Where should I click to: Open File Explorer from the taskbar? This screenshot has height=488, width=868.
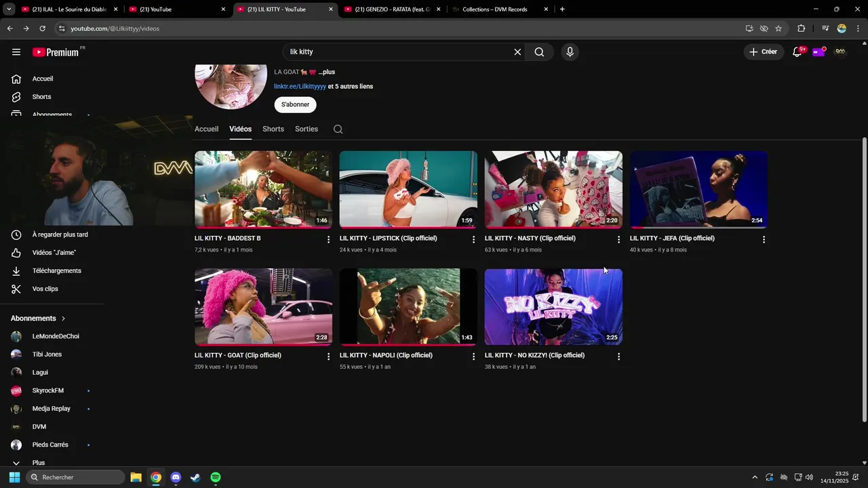click(136, 477)
